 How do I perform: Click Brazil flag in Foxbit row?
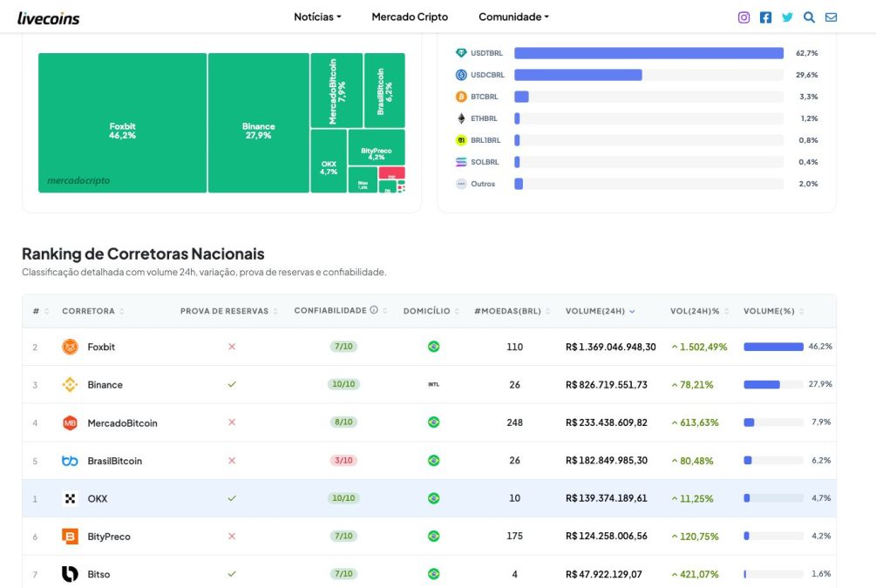[433, 347]
